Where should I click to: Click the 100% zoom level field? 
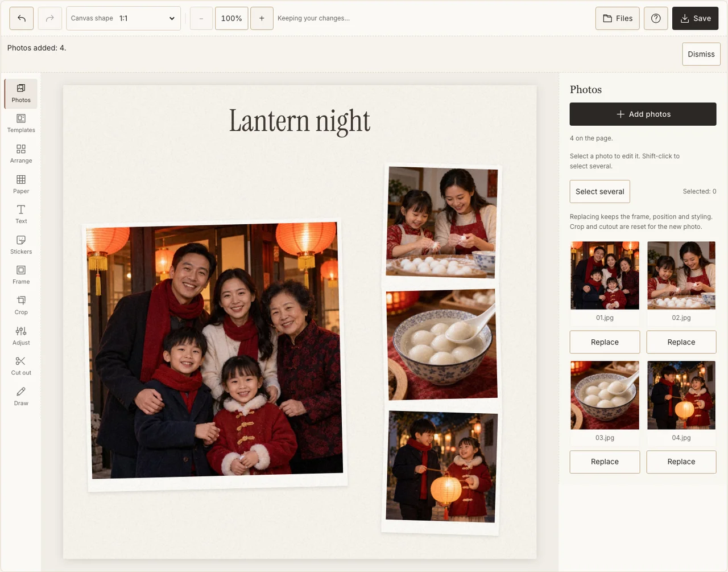point(231,18)
